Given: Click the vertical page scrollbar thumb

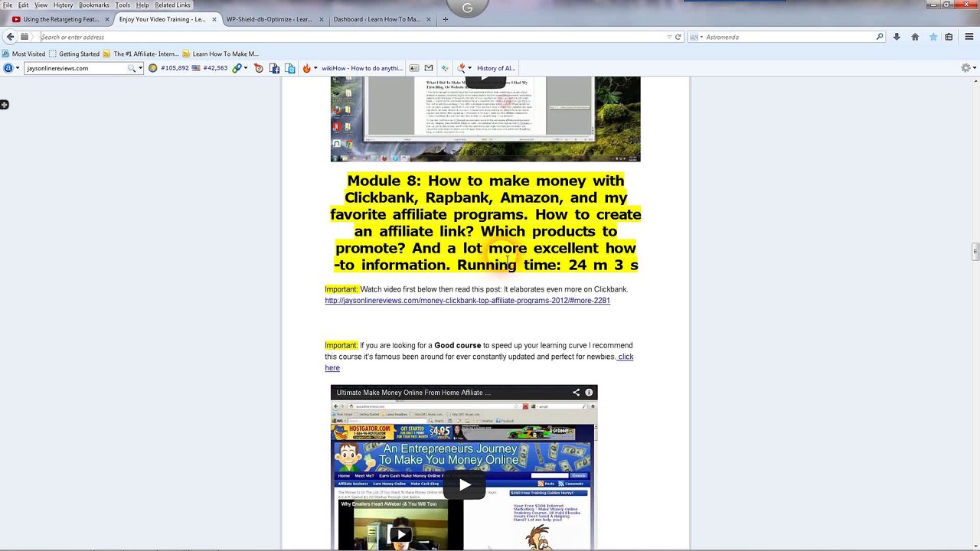Looking at the screenshot, I should [975, 252].
